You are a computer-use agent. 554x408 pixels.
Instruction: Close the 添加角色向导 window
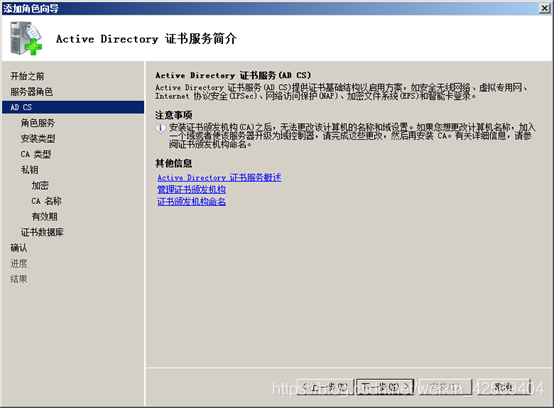(x=544, y=8)
